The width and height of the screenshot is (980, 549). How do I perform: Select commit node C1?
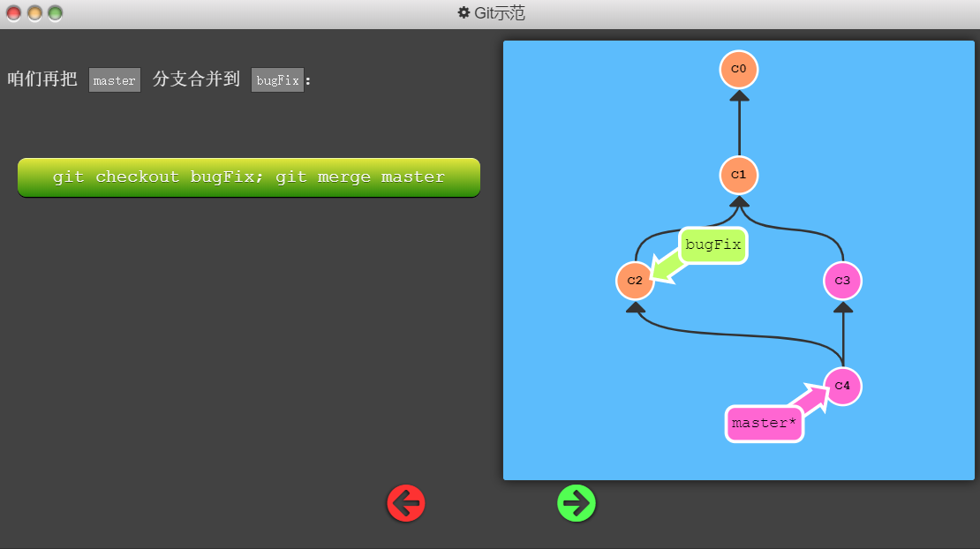tap(739, 175)
